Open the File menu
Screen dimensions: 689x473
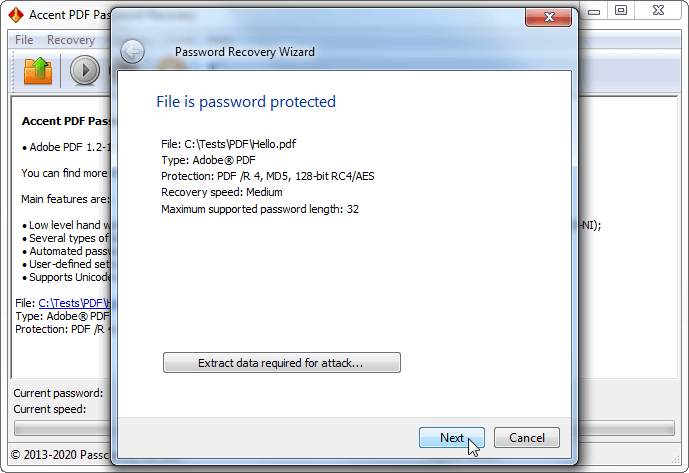click(24, 40)
